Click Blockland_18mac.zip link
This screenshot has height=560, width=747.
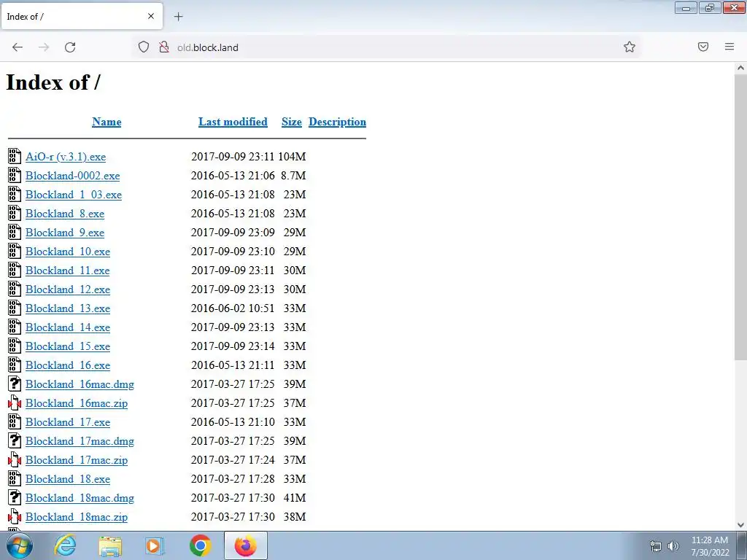click(77, 517)
